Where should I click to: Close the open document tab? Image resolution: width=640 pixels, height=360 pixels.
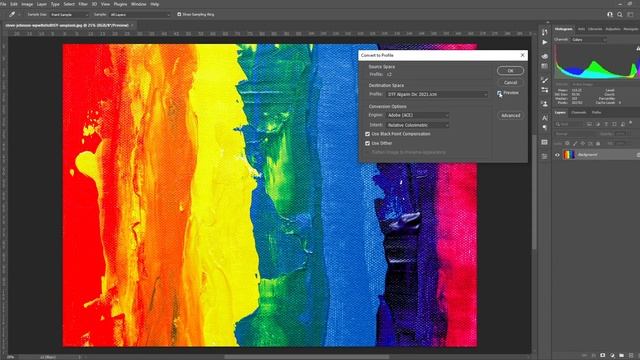coord(132,25)
